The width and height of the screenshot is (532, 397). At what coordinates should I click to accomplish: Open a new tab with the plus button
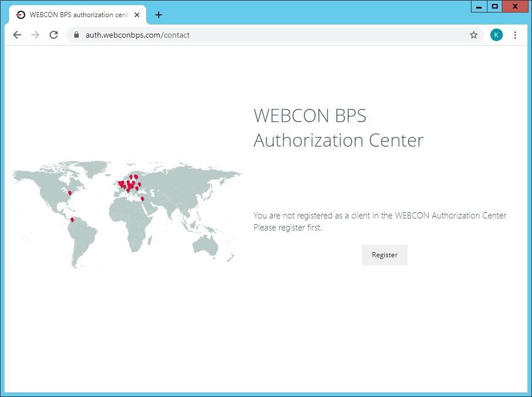click(159, 15)
